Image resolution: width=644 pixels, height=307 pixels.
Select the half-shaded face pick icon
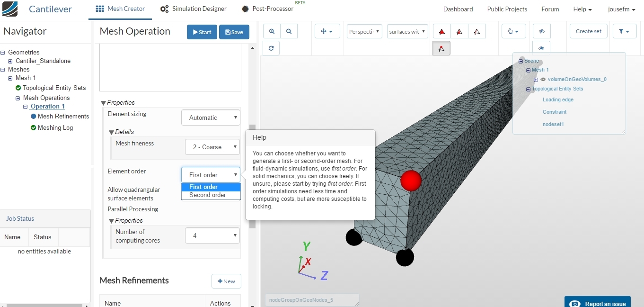point(459,32)
